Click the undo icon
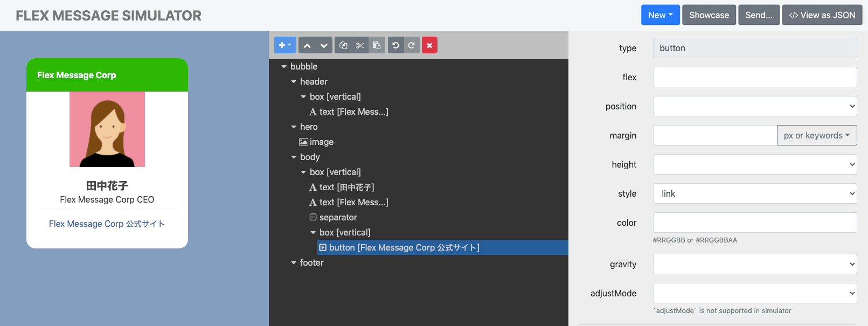 (395, 45)
